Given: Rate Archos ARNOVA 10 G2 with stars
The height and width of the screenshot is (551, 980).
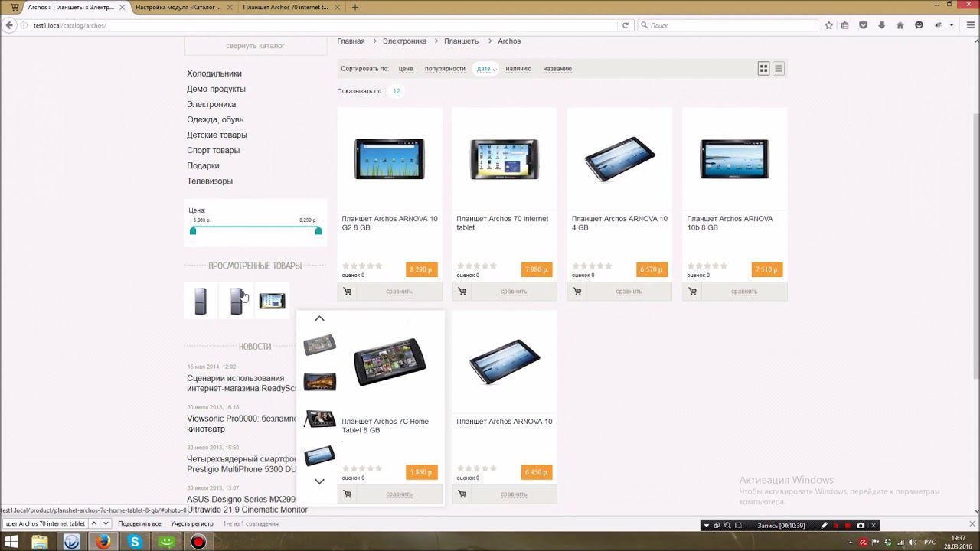Looking at the screenshot, I should (x=362, y=266).
